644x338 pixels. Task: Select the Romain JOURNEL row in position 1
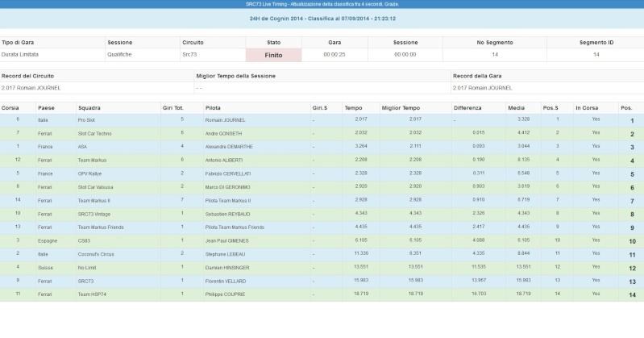tap(322, 120)
